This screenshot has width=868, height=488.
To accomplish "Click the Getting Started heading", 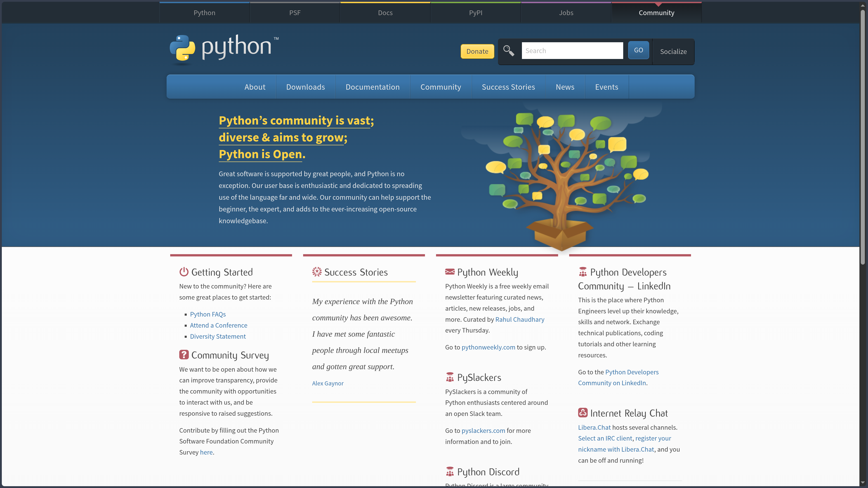I will pyautogui.click(x=222, y=272).
